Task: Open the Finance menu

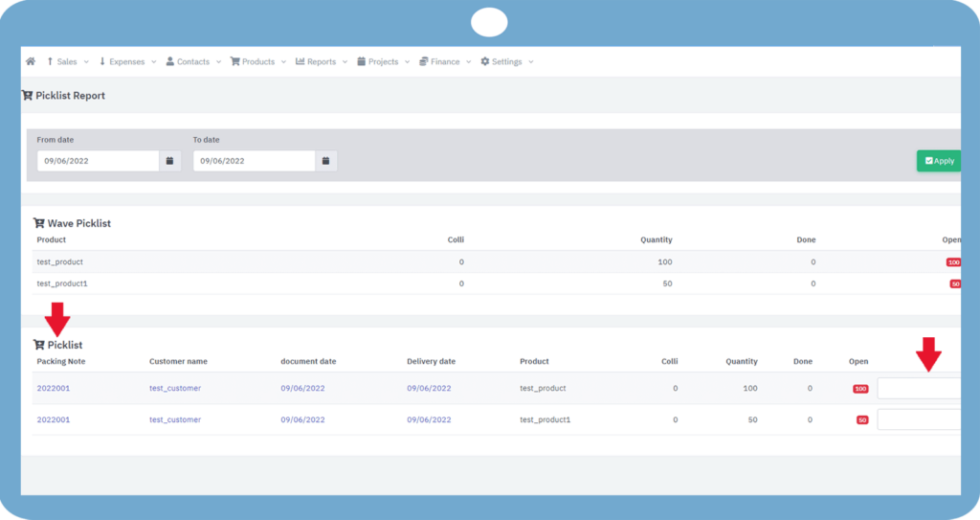Action: coord(445,61)
